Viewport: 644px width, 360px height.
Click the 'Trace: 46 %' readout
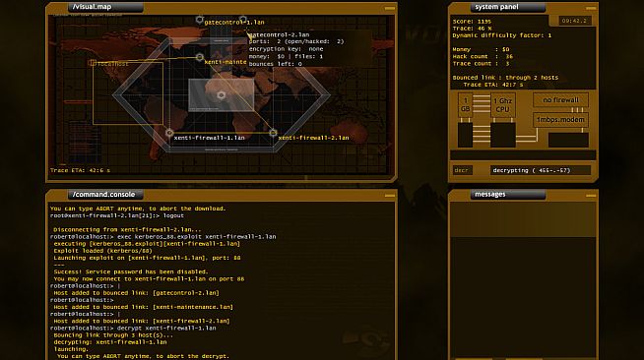click(x=472, y=29)
